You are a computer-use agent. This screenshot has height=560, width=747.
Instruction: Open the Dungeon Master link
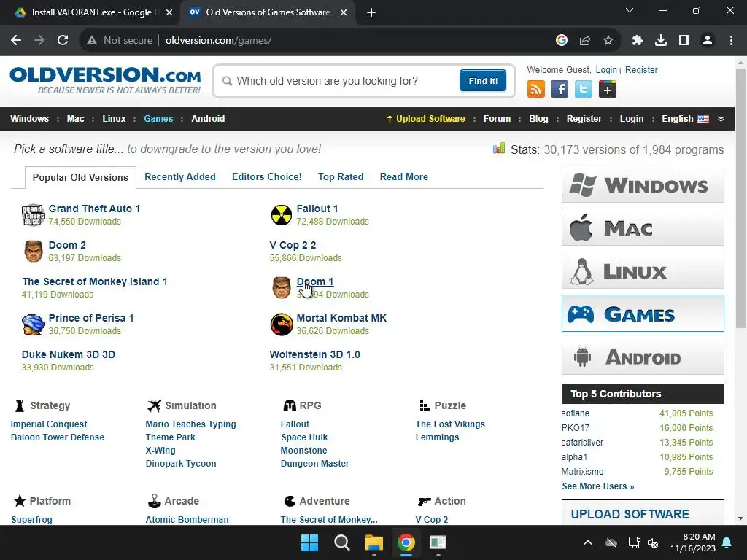tap(315, 463)
